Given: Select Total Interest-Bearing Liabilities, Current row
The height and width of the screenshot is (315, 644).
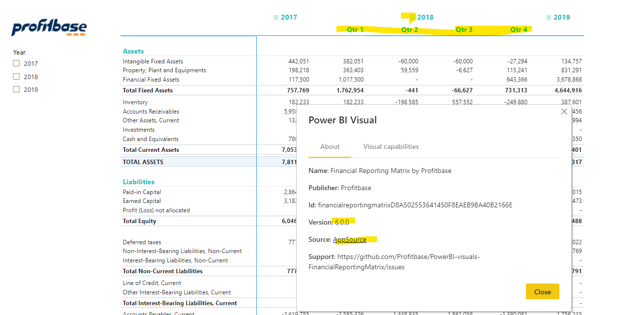Looking at the screenshot, I should coord(180,303).
